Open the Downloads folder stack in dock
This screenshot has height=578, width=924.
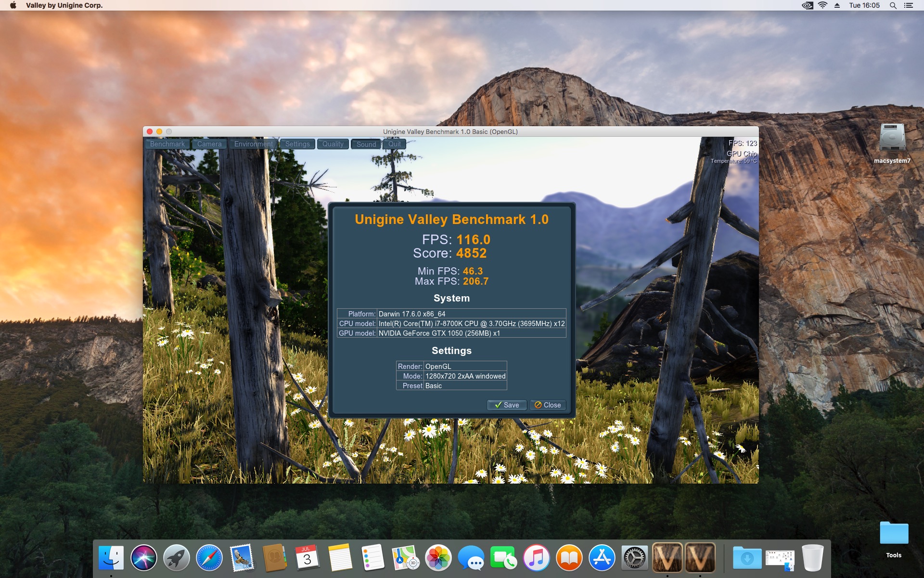point(747,558)
